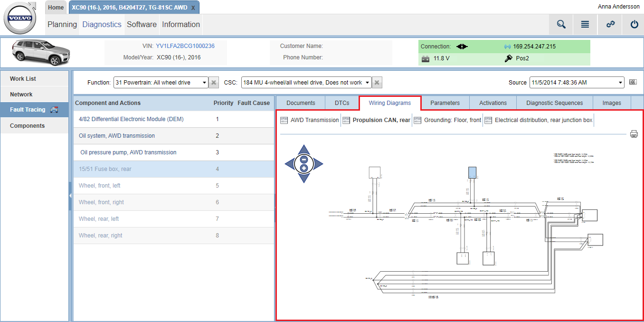The width and height of the screenshot is (644, 322).
Task: Select Oil pressure pump, AWD transmission row
Action: pos(174,152)
